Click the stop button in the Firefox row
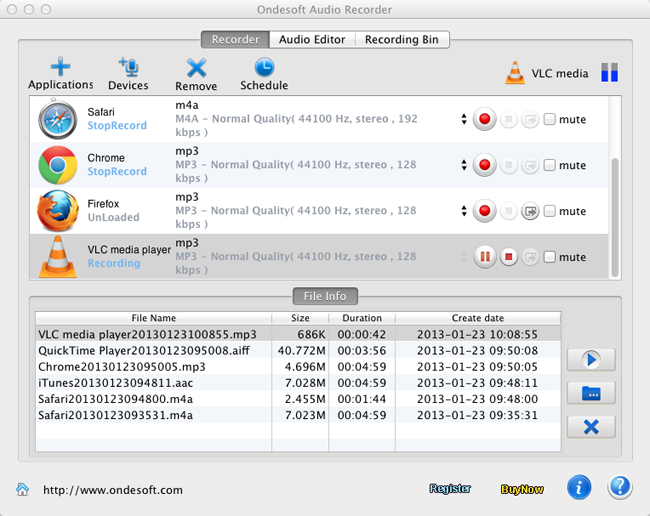 tap(509, 211)
